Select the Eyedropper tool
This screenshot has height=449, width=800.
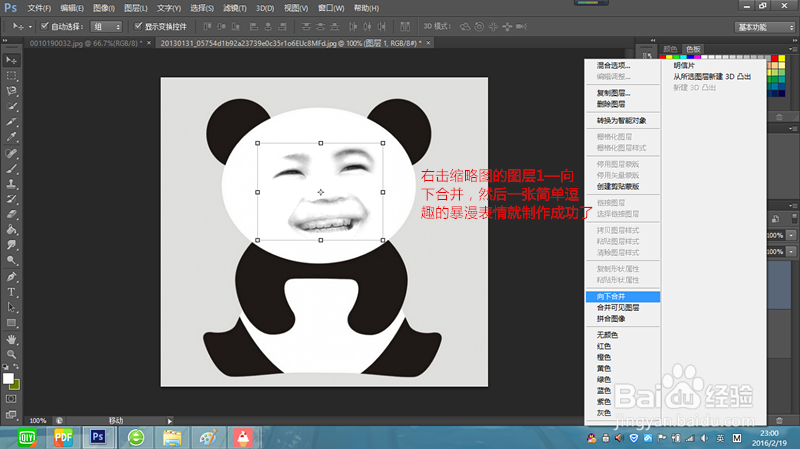point(11,137)
